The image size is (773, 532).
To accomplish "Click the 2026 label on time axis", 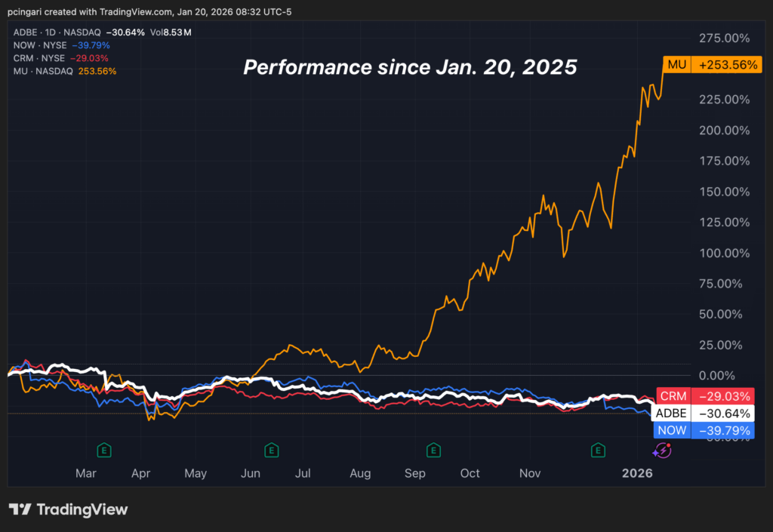I will pyautogui.click(x=637, y=473).
